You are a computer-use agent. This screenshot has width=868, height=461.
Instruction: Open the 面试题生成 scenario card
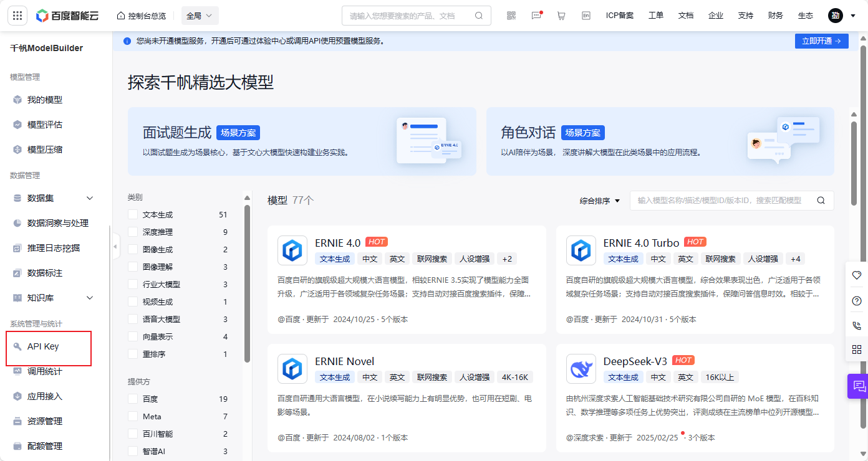[x=302, y=141]
